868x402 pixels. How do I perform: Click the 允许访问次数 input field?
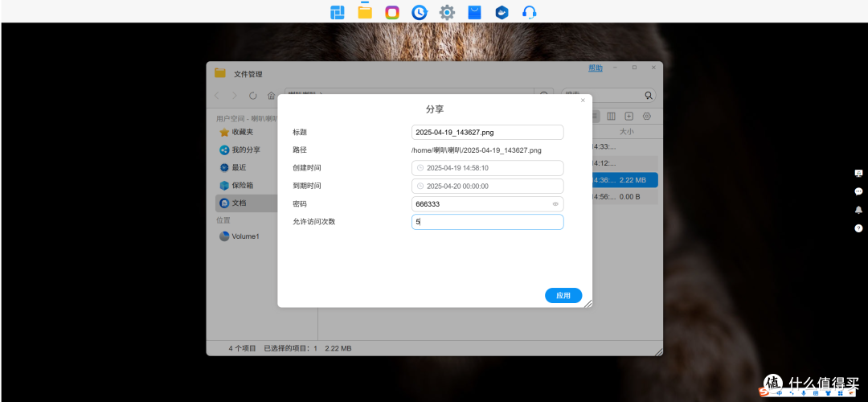point(488,222)
